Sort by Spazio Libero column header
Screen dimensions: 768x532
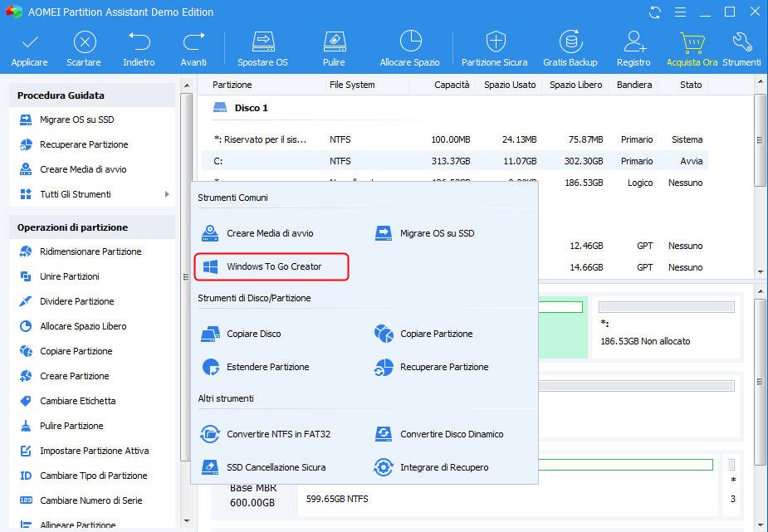coord(576,85)
